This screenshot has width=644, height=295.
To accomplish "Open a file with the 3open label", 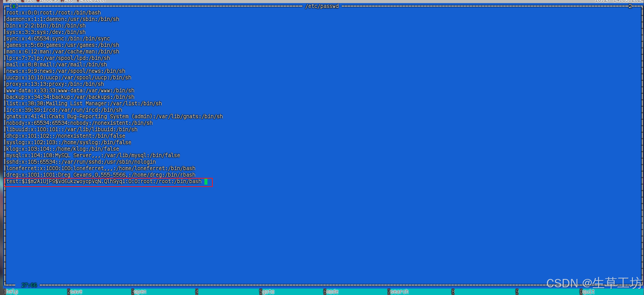I will tap(139, 292).
